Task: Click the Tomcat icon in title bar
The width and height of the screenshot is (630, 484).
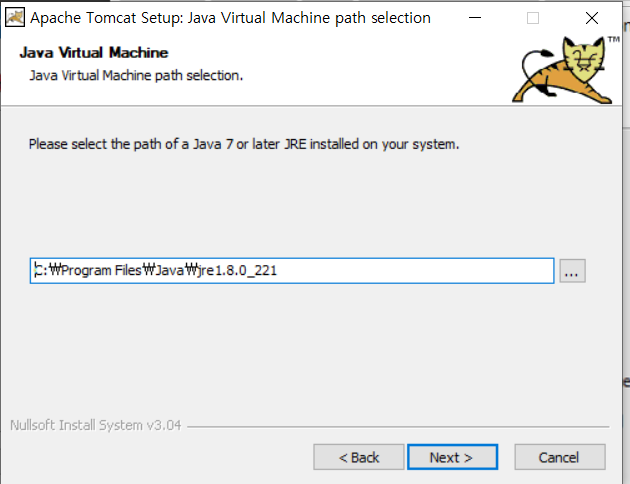Action: coord(15,18)
